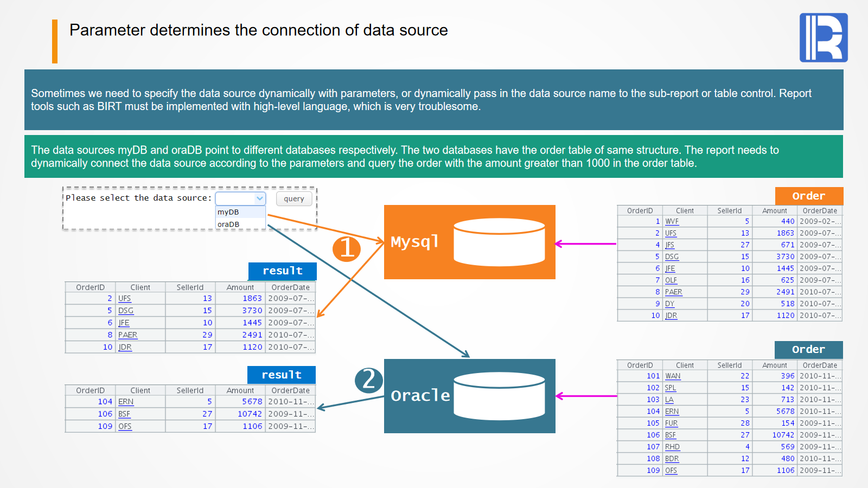Click the orange number 1 circle

pyautogui.click(x=347, y=248)
